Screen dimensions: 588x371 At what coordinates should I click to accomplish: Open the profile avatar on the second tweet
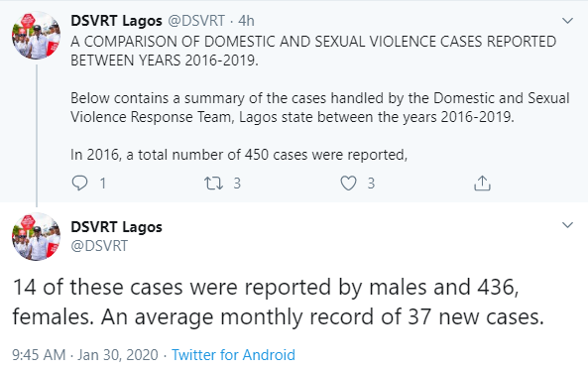[37, 236]
